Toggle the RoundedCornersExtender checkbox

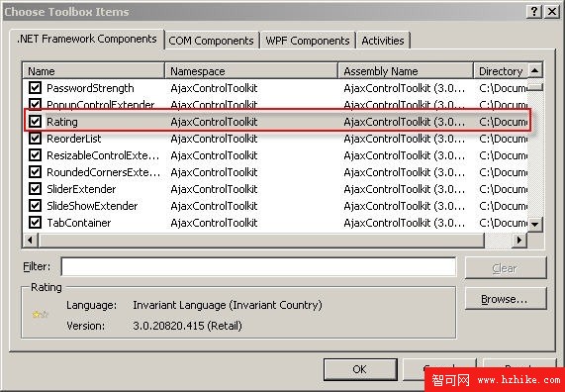tap(35, 172)
